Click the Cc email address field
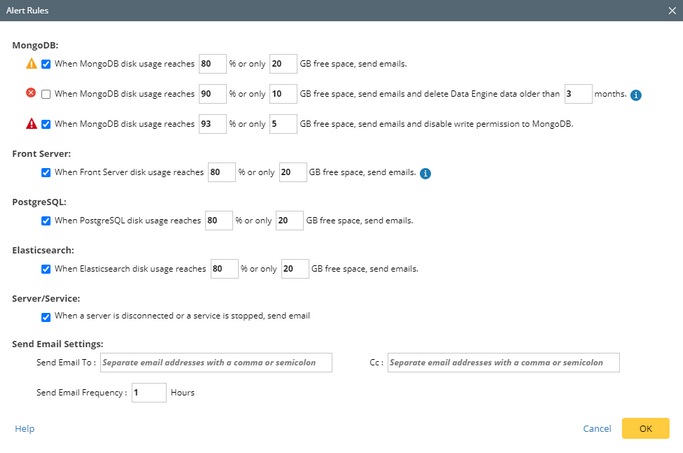 [x=503, y=361]
